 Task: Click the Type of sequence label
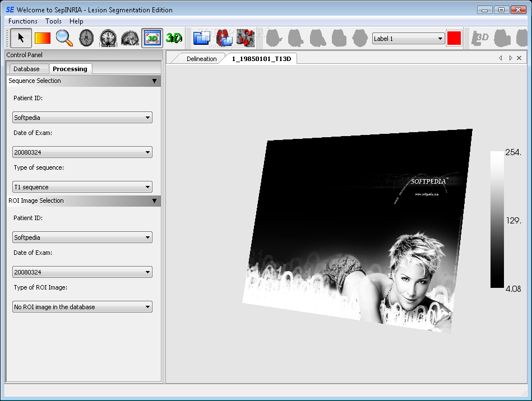pyautogui.click(x=39, y=167)
